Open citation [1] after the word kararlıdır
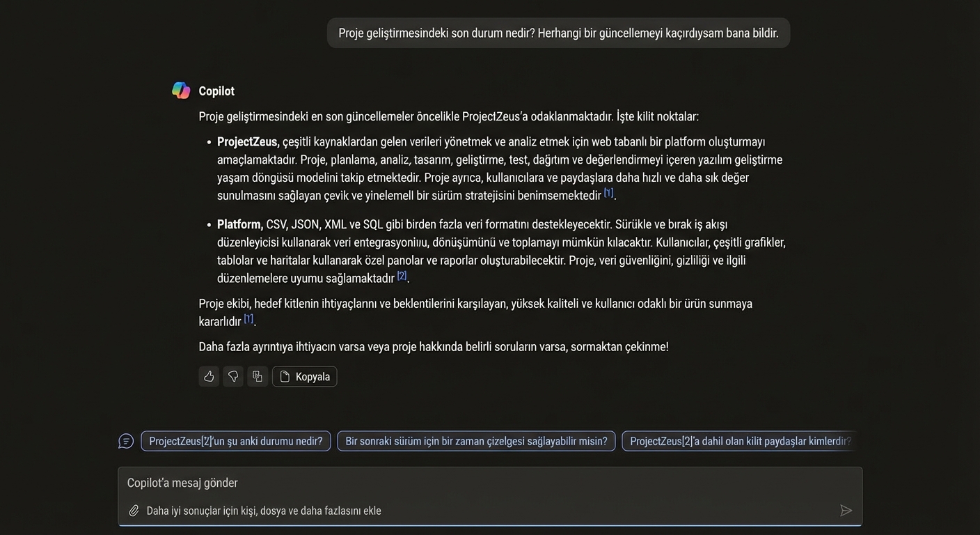This screenshot has height=535, width=980. coord(248,319)
